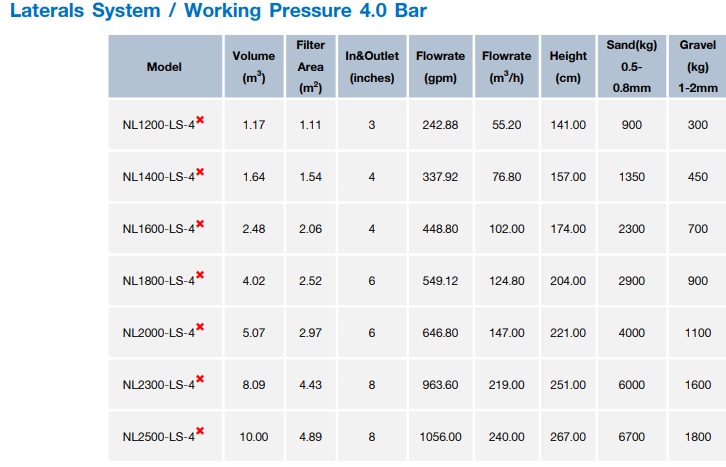Click the 1056.00 gpm flowrate cell

[440, 437]
